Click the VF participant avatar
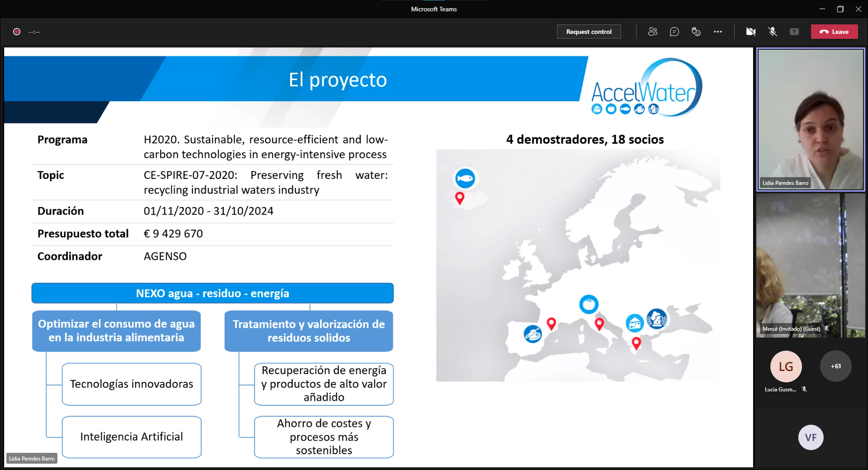This screenshot has height=470, width=868. [811, 437]
